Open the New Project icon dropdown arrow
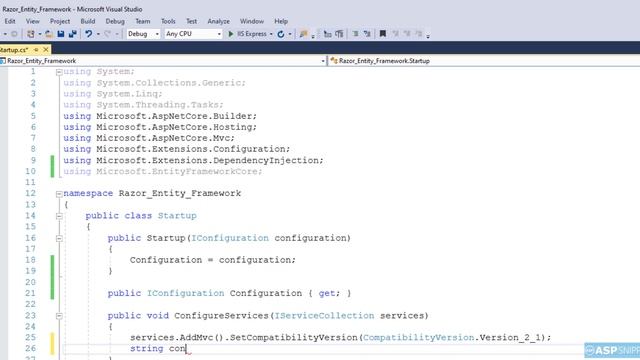 click(40, 34)
